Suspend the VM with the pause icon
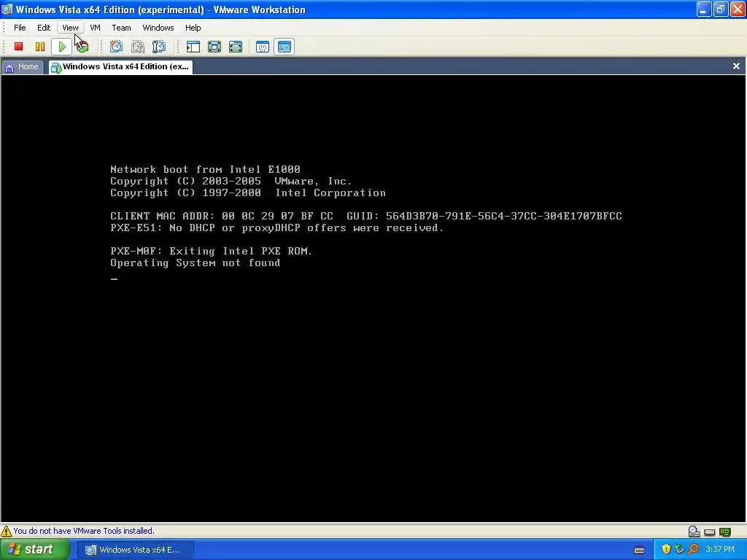Viewport: 747px width, 560px height. coord(40,46)
